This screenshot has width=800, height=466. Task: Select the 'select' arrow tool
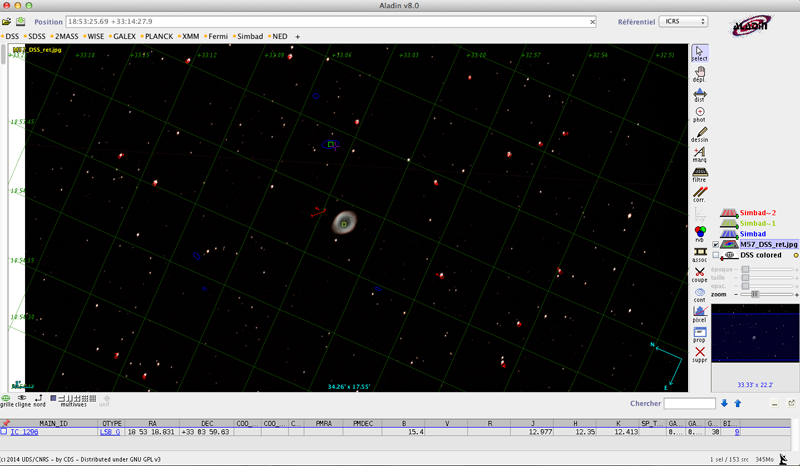699,52
